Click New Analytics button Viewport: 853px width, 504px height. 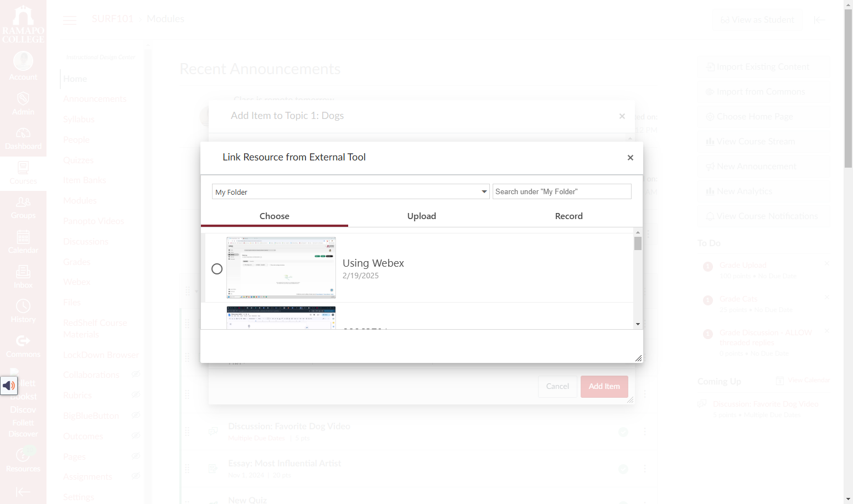point(763,191)
